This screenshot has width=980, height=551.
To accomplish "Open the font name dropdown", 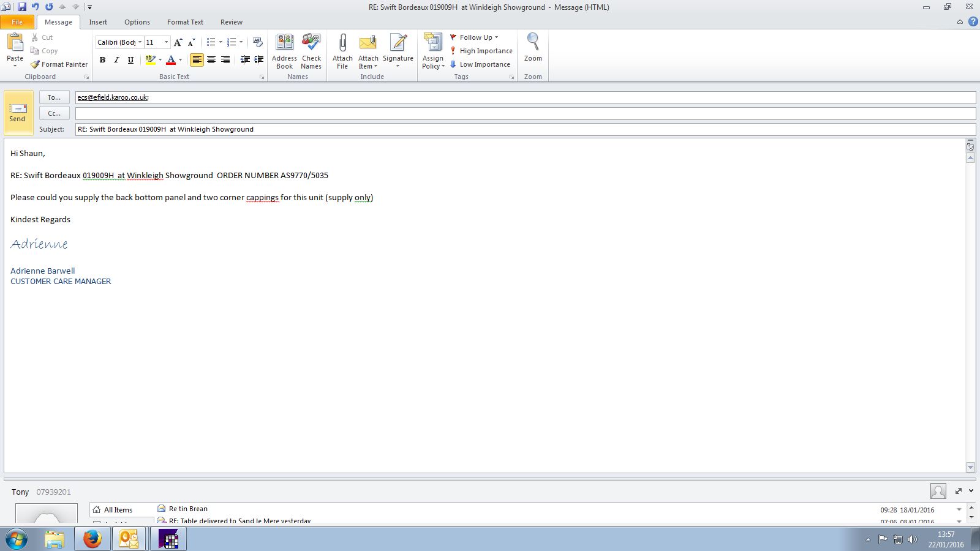I will (x=140, y=42).
